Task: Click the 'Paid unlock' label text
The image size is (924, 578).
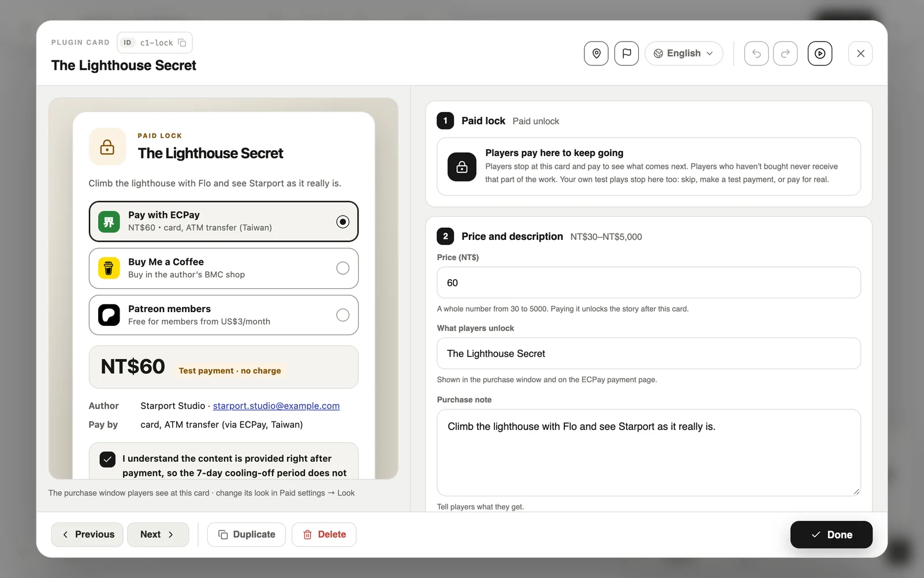Action: [x=536, y=121]
